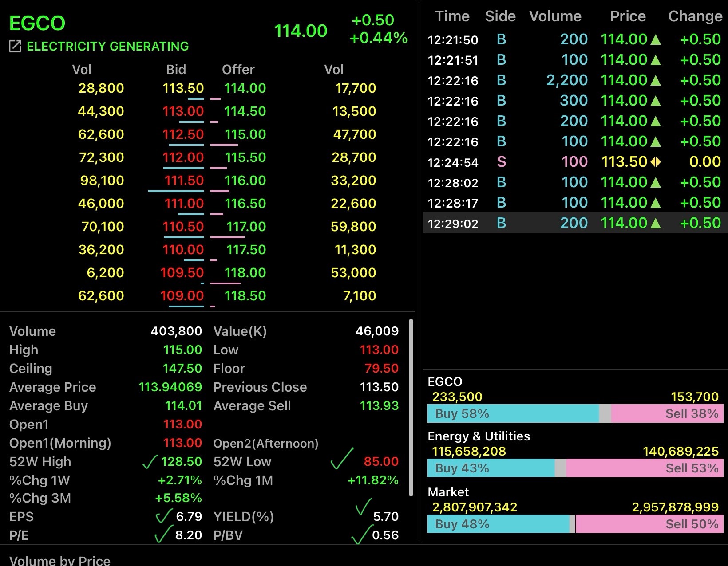Click the Market Sell 50% bar
Image resolution: width=728 pixels, height=566 pixels.
coord(649,524)
